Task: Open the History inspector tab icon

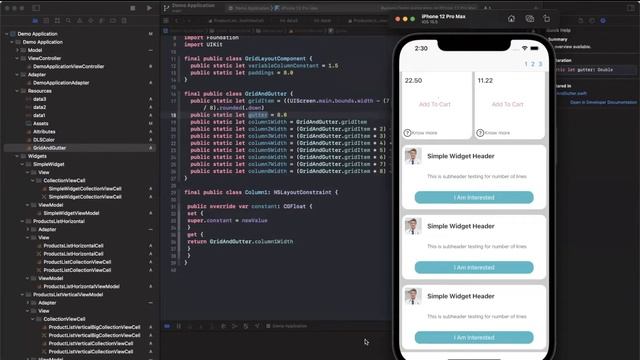Action: (592, 20)
